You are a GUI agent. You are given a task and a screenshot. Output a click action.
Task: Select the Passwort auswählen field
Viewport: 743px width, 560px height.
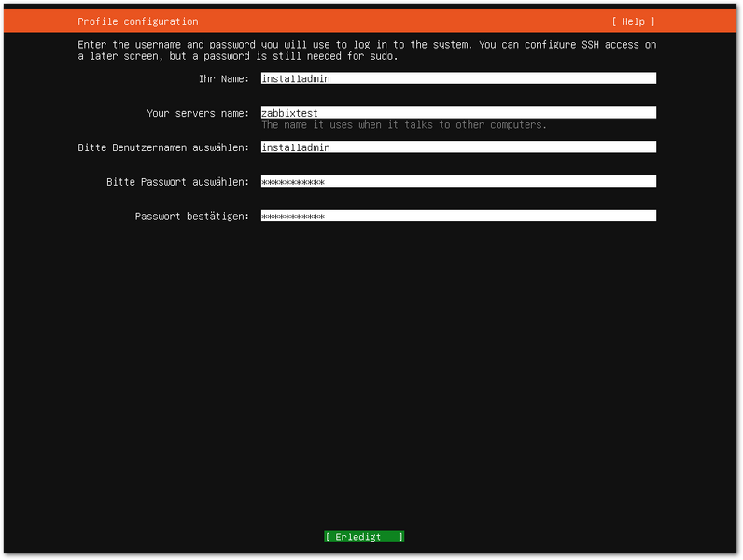coord(458,181)
